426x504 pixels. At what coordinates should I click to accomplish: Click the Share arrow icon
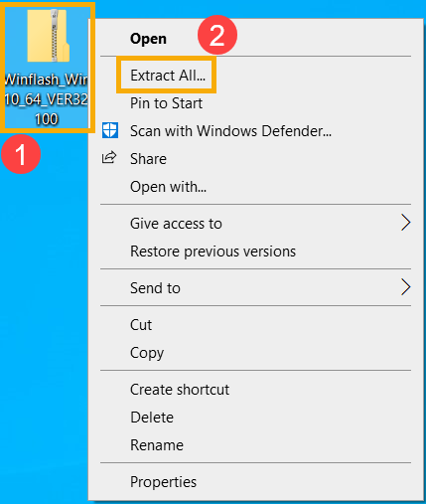point(109,158)
